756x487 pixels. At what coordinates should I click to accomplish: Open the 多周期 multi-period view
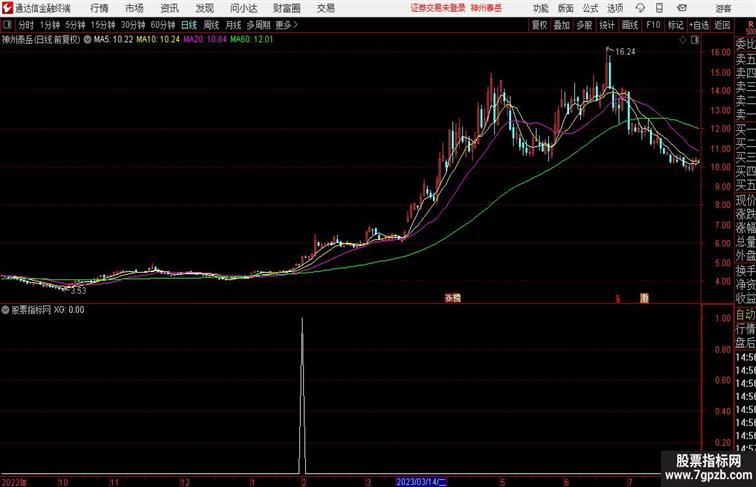point(259,25)
